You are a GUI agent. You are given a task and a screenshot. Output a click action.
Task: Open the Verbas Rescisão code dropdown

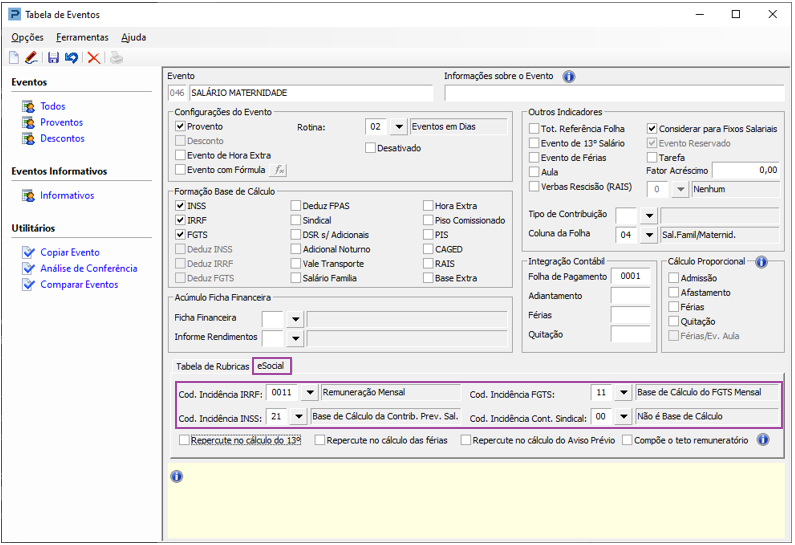pos(680,190)
